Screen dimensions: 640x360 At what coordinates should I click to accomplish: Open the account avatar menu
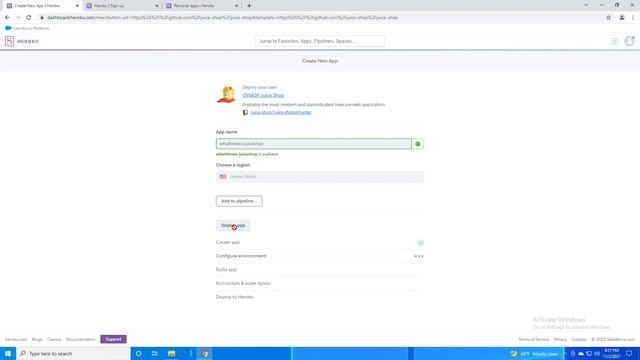(629, 41)
